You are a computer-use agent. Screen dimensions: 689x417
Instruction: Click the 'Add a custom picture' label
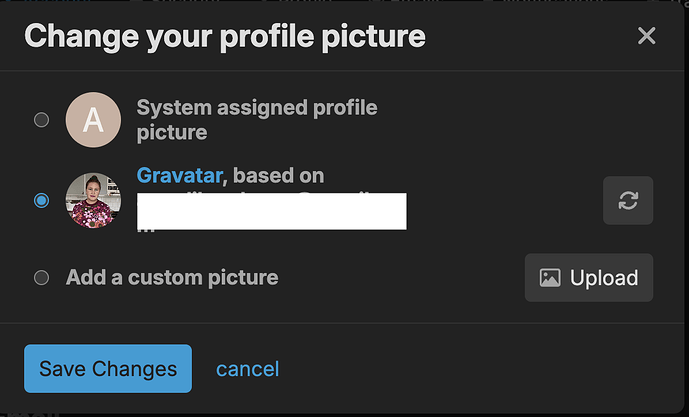pos(172,278)
